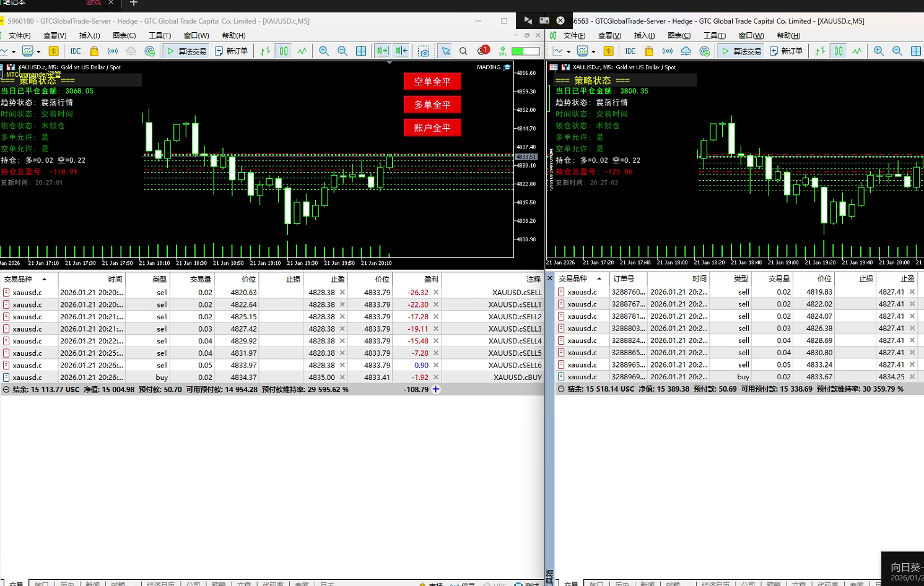Expand templates dropdown arrow in left window
This screenshot has width=924, height=586.
(x=38, y=52)
